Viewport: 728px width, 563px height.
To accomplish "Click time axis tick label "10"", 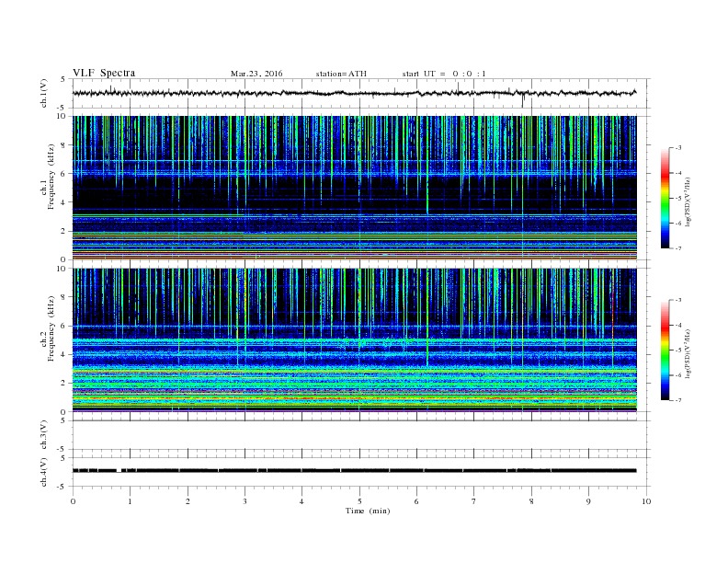I will coord(646,501).
